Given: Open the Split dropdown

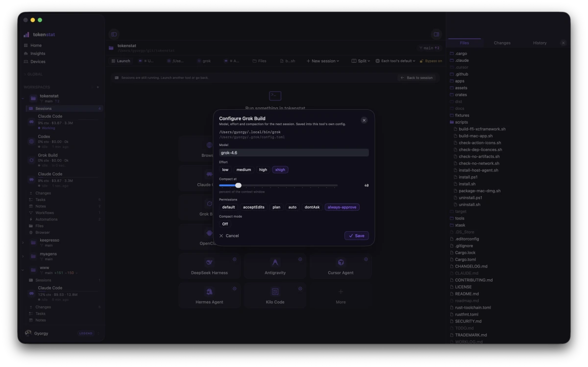Looking at the screenshot, I should (x=361, y=61).
